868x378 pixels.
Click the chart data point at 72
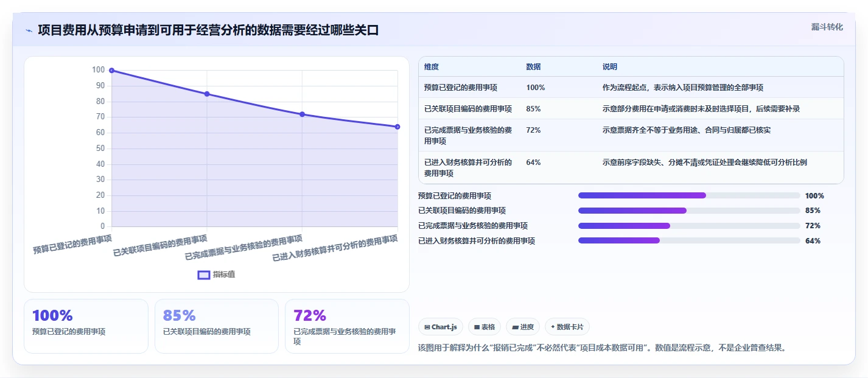302,114
